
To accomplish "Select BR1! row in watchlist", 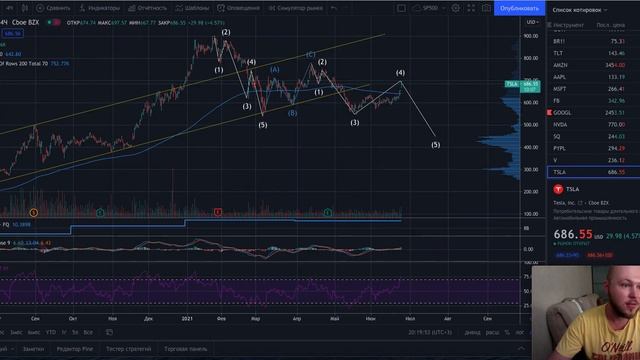I will click(x=593, y=41).
